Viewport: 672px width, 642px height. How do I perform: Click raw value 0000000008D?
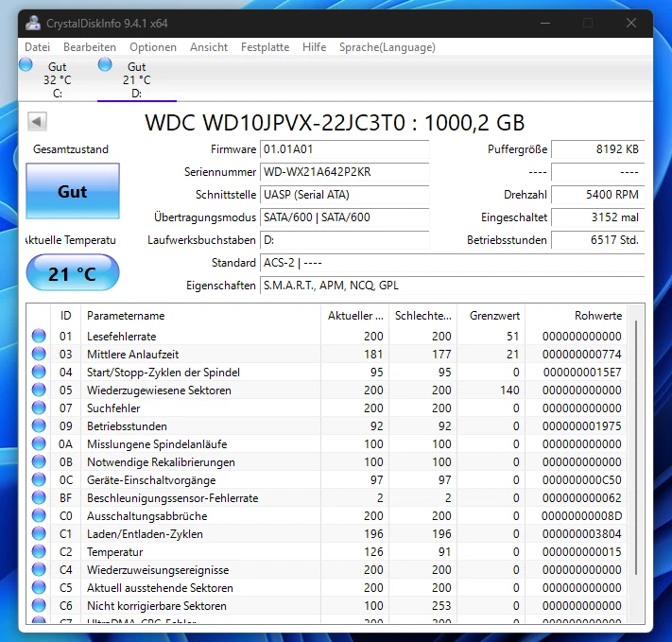click(x=581, y=516)
